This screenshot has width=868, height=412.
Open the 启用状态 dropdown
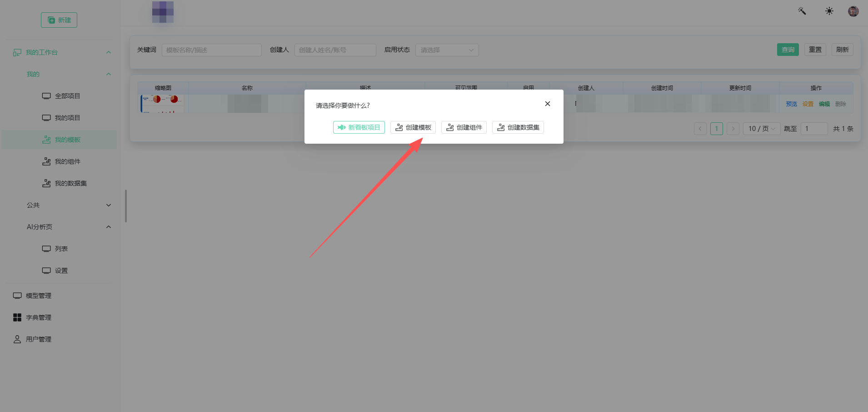click(x=447, y=50)
